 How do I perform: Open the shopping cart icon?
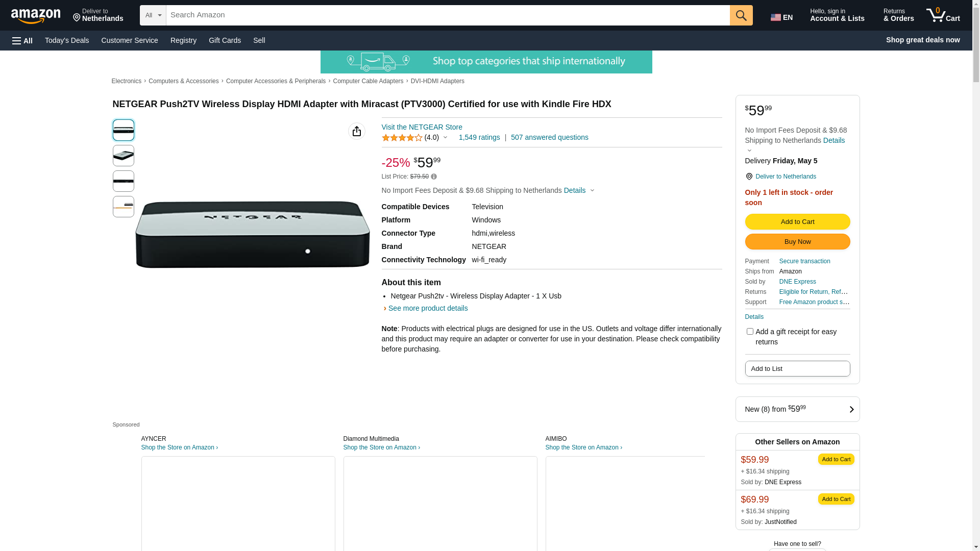pos(943,15)
